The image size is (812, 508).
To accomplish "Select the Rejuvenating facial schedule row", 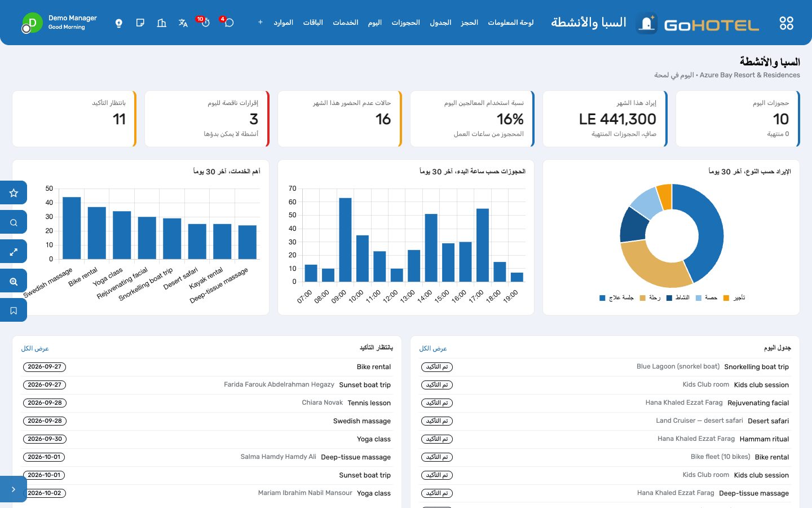I will (x=605, y=403).
